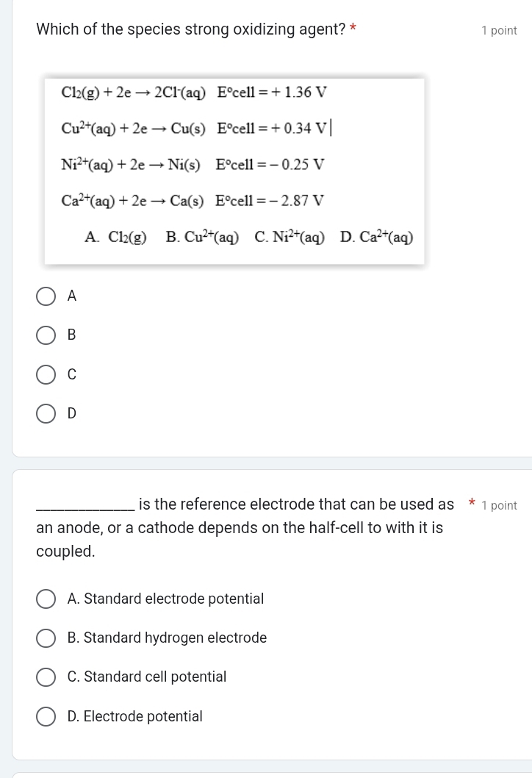
Task: Click the Ca2+ half-reaction line with −2.87 V
Action: pos(193,200)
